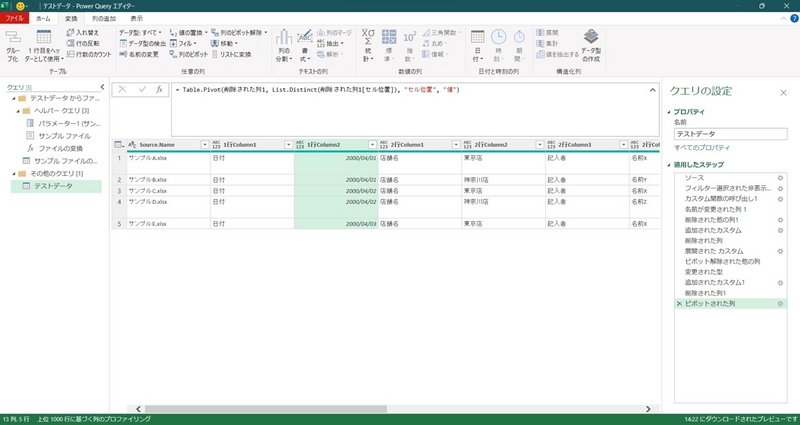
Task: Click 展開 (Expand) in structured column group
Action: tap(547, 33)
